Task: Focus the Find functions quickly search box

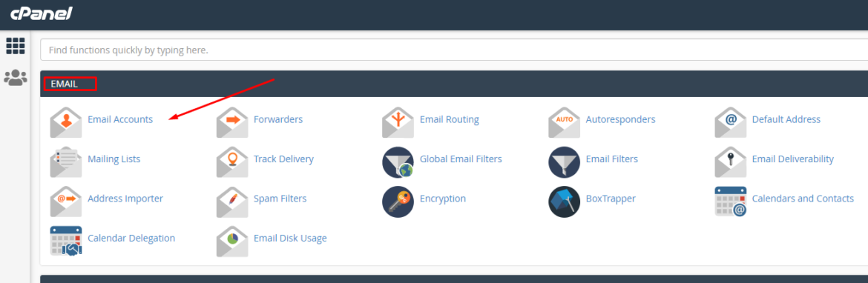Action: click(454, 50)
